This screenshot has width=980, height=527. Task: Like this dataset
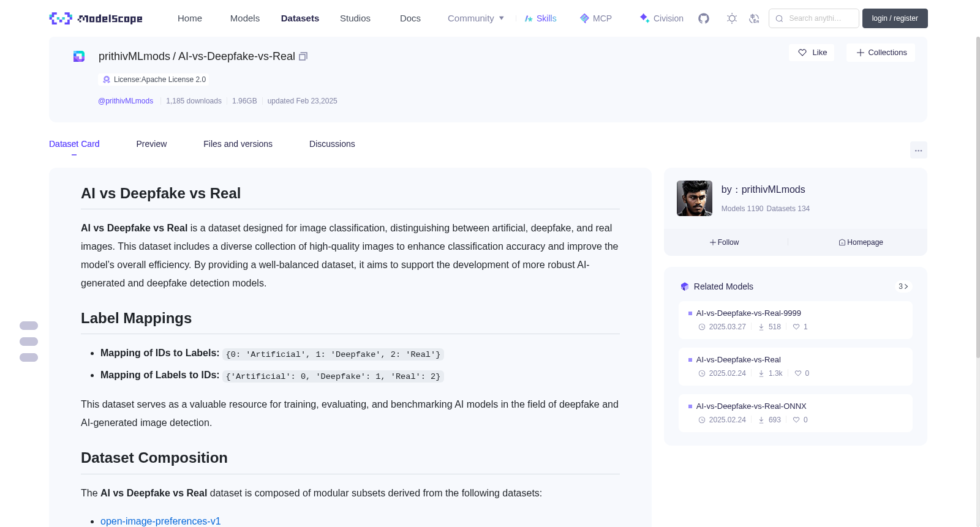coord(812,53)
